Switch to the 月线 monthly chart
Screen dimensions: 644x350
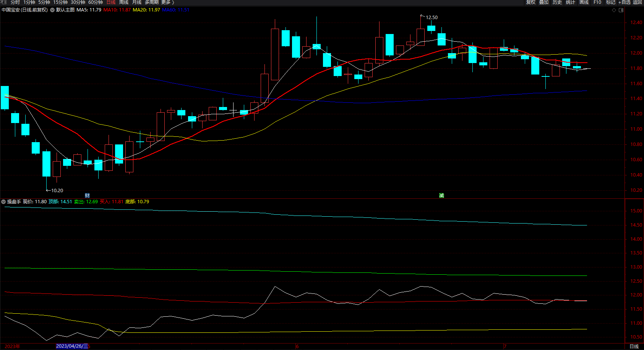coord(137,2)
